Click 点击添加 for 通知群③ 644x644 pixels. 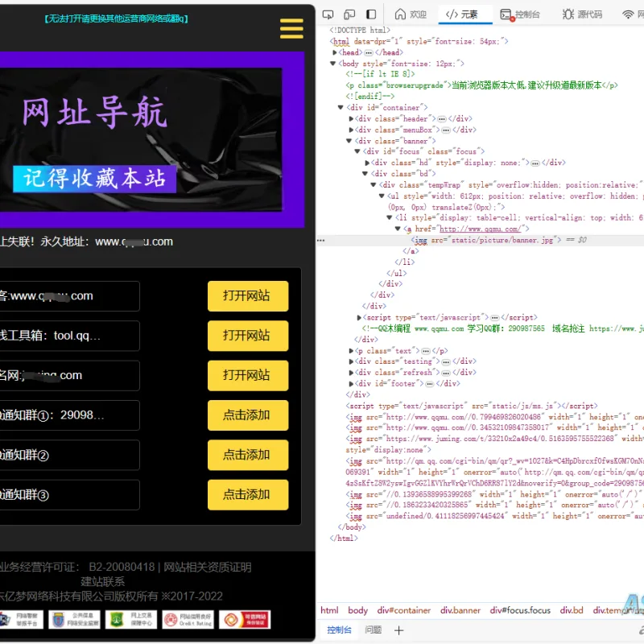(x=248, y=494)
